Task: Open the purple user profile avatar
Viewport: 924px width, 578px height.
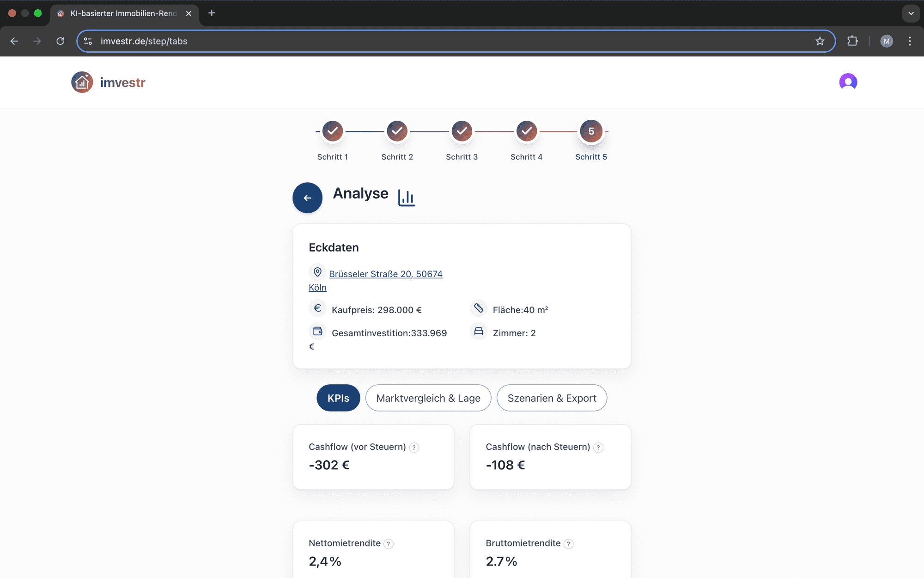Action: (848, 82)
